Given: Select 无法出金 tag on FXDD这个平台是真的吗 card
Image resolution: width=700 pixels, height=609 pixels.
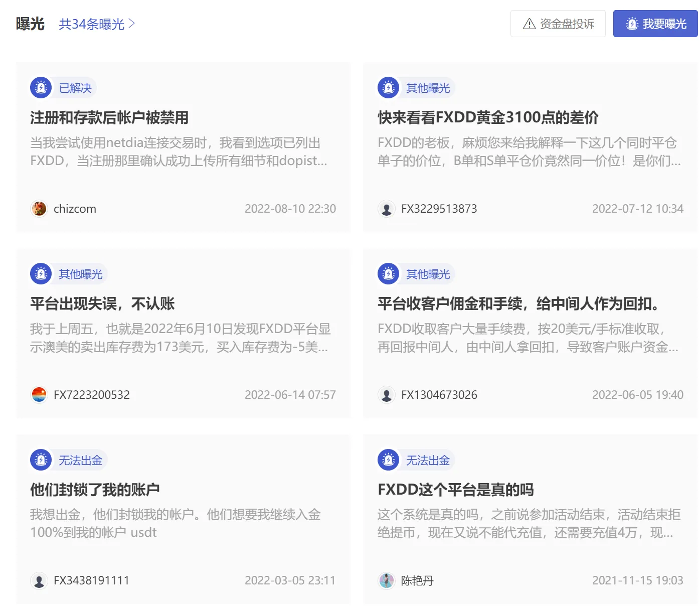Looking at the screenshot, I should [x=428, y=460].
